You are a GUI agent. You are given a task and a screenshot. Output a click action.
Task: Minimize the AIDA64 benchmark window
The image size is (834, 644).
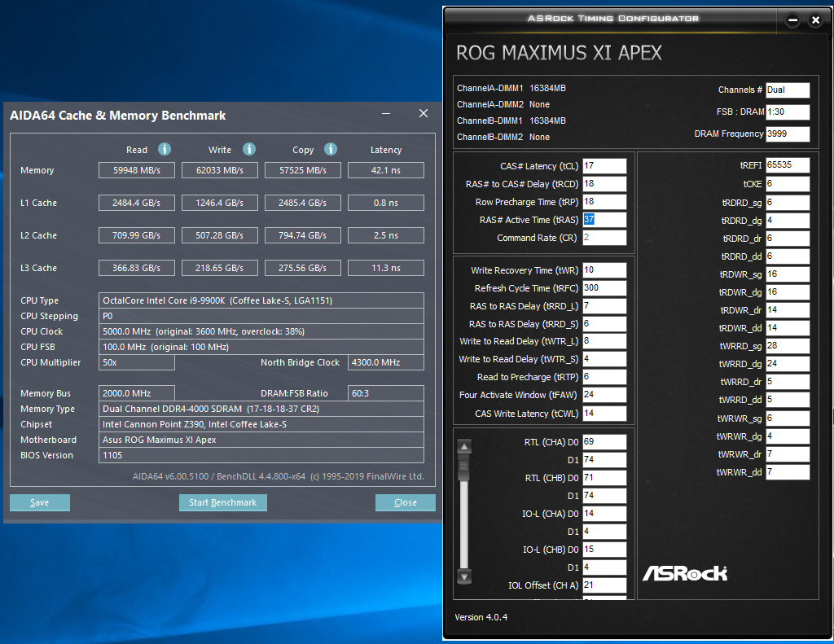click(x=386, y=113)
